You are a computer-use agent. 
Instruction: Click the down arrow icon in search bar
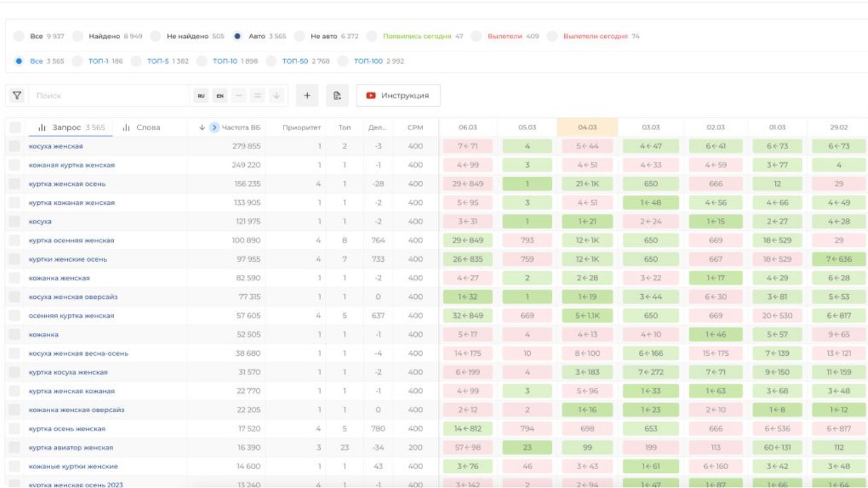(276, 96)
